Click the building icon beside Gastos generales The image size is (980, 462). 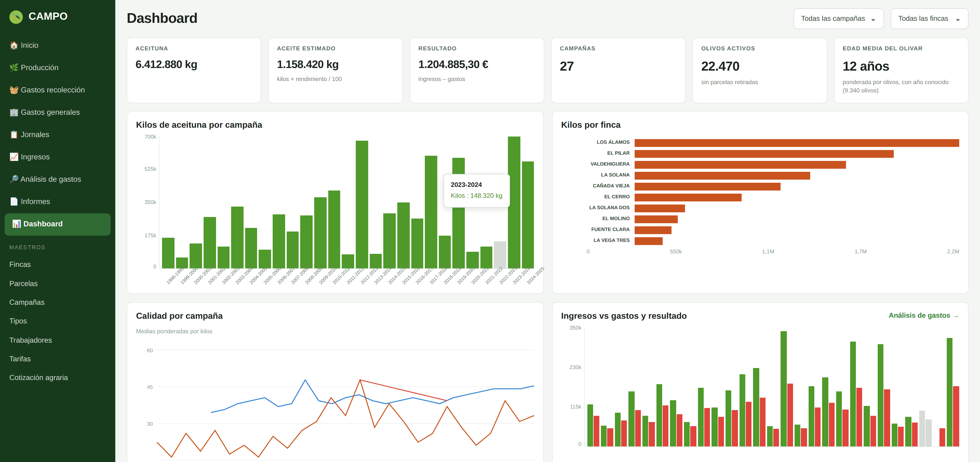pyautogui.click(x=14, y=112)
